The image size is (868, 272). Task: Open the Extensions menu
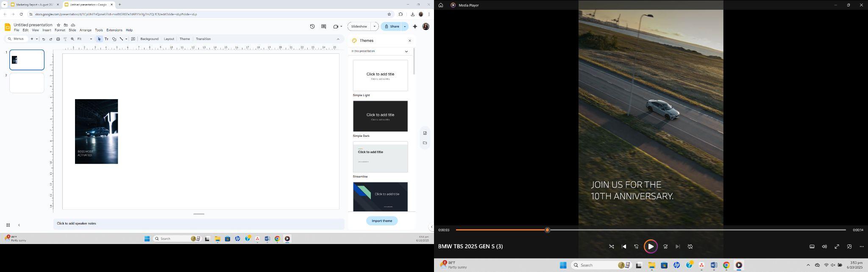[114, 31]
